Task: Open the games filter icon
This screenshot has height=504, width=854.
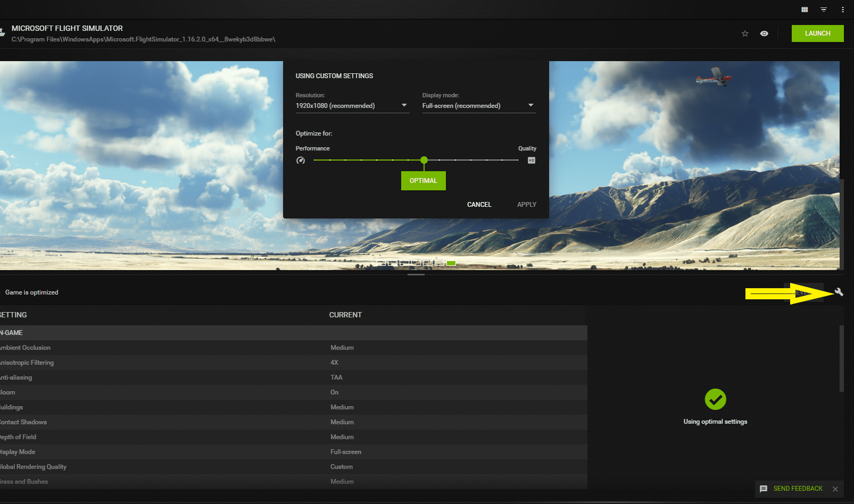Action: [824, 9]
